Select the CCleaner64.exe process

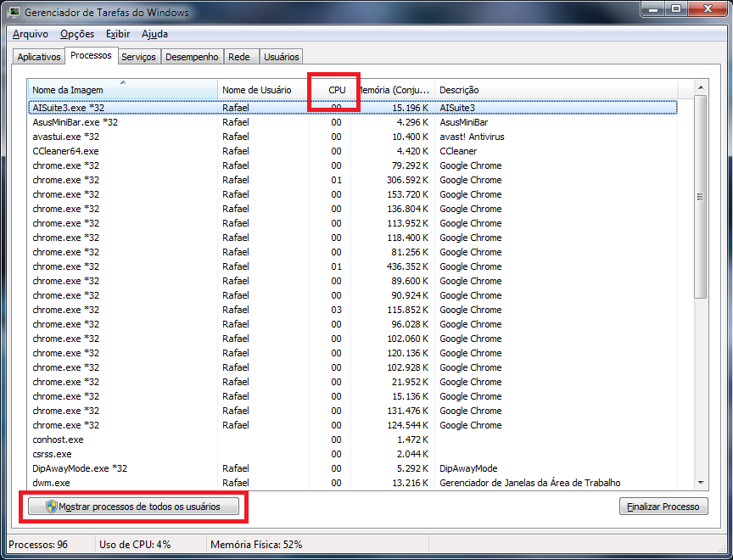(353, 151)
